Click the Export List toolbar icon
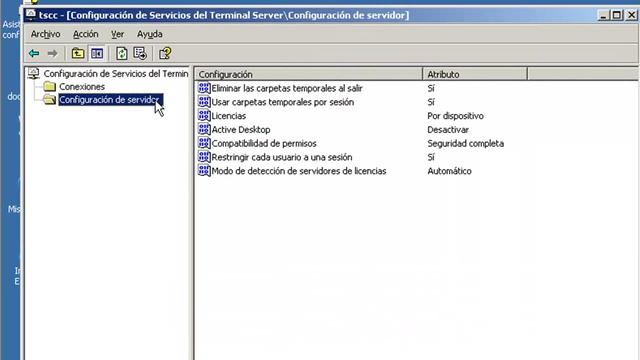Screen dimensions: 640x360 [x=140, y=53]
